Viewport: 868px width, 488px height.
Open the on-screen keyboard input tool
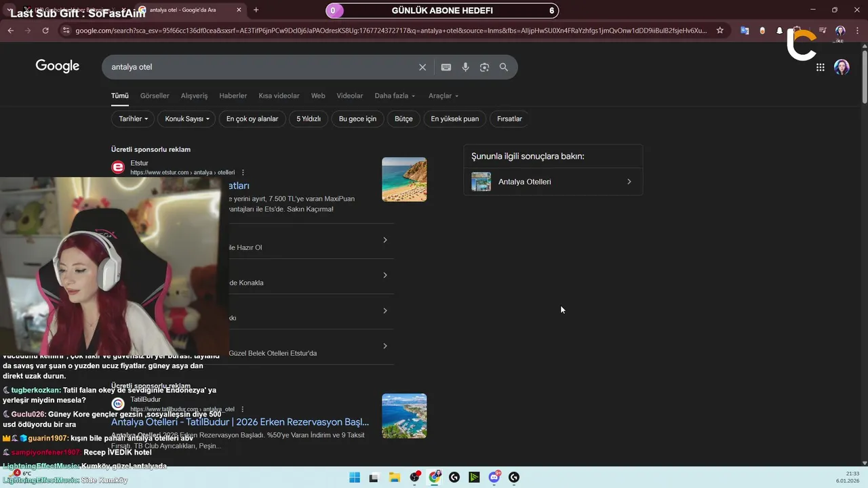click(x=446, y=67)
